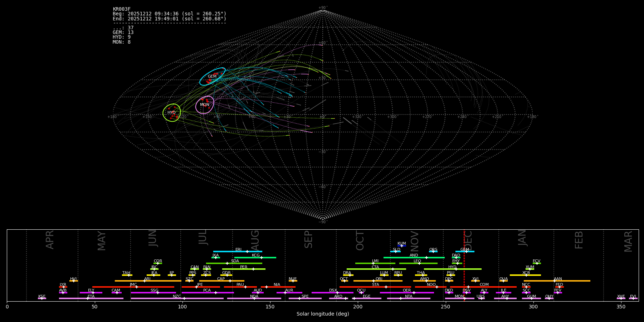The height and width of the screenshot is (322, 644).
Task: Click the NUE shower bar label
Action: (293, 279)
